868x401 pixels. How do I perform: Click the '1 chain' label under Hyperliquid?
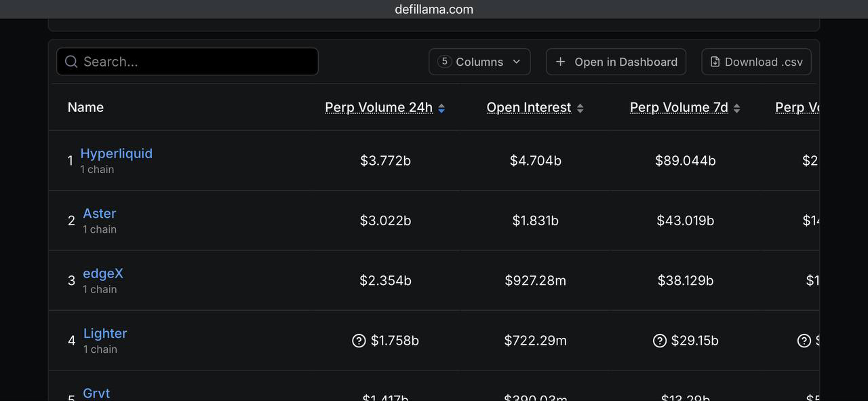97,170
